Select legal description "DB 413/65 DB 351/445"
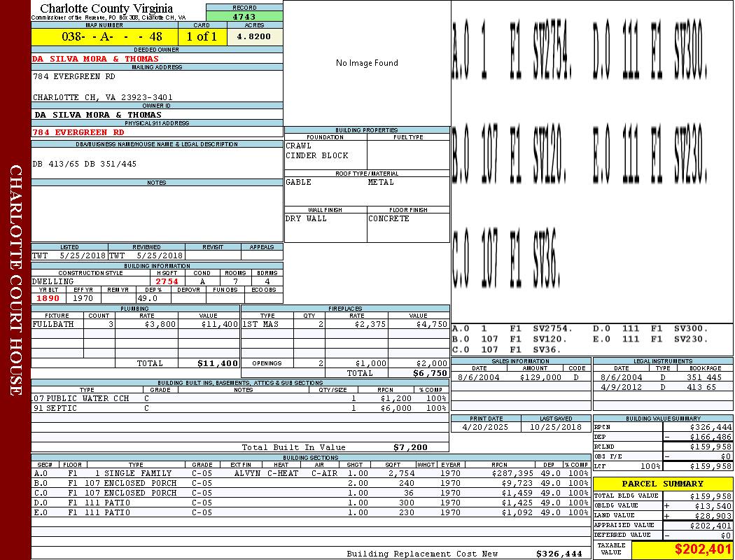The image size is (735, 560). point(85,164)
